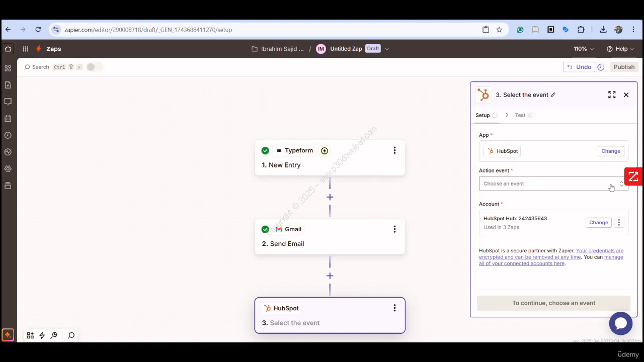Open the chat support bubble

(x=621, y=323)
